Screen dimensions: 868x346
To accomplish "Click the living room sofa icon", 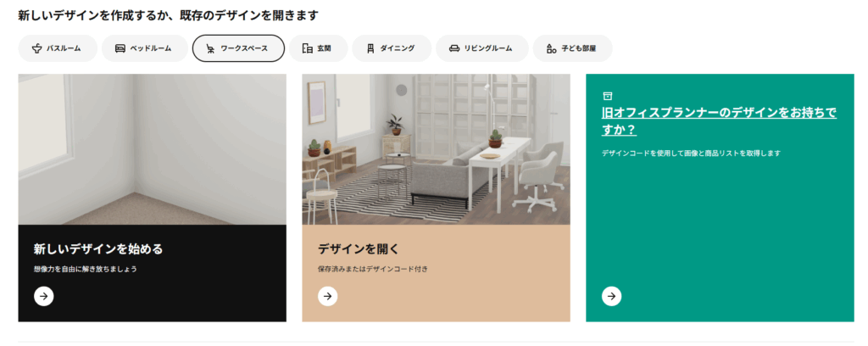I will 454,48.
